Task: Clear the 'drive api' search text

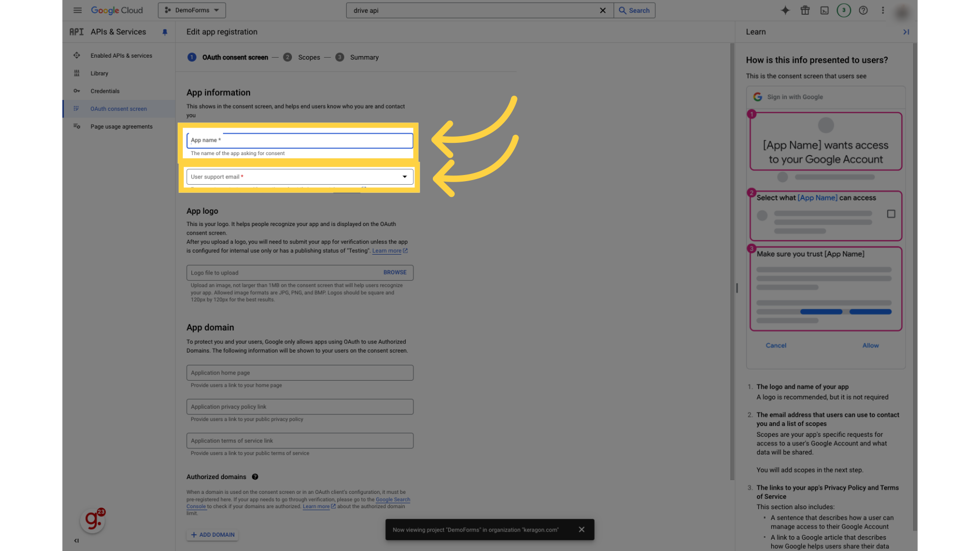Action: pos(603,10)
